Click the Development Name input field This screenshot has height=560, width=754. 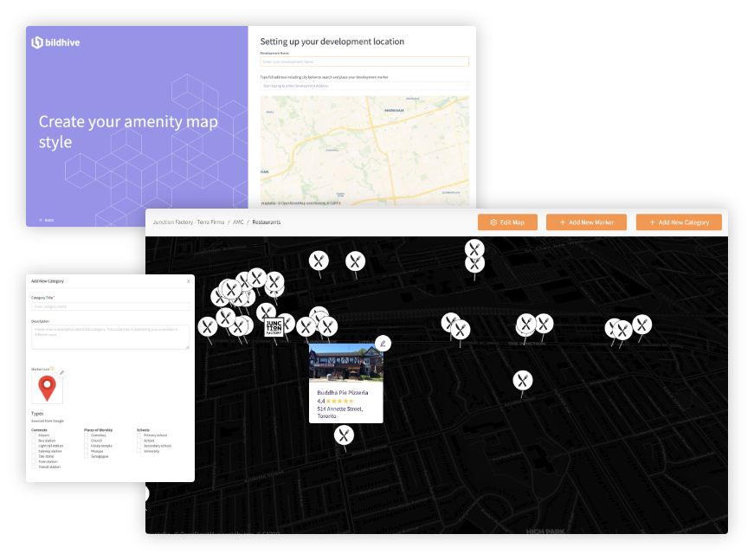(364, 61)
